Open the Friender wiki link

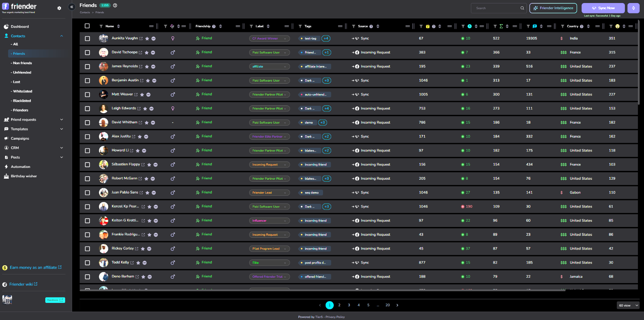(x=23, y=284)
